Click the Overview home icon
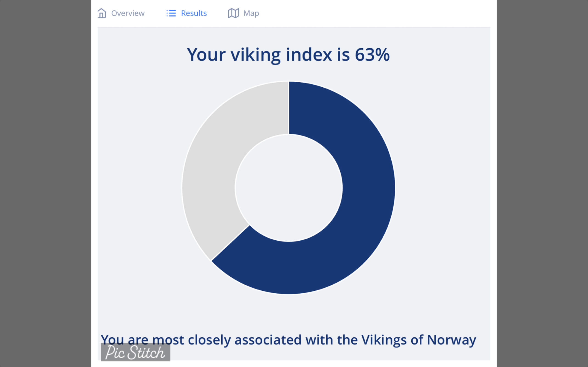This screenshot has height=367, width=588. click(x=102, y=13)
